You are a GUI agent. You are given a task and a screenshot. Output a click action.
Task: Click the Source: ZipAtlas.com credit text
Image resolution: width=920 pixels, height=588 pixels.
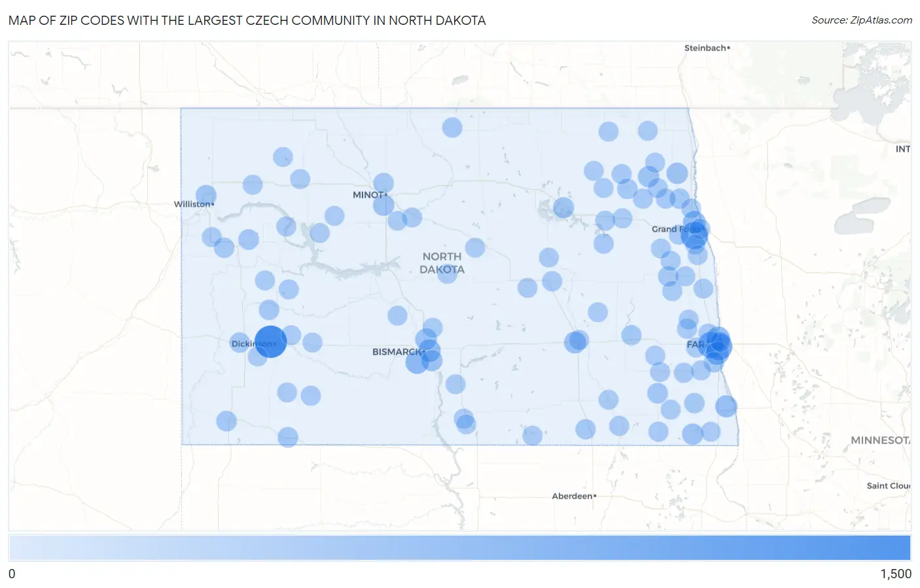pyautogui.click(x=862, y=20)
